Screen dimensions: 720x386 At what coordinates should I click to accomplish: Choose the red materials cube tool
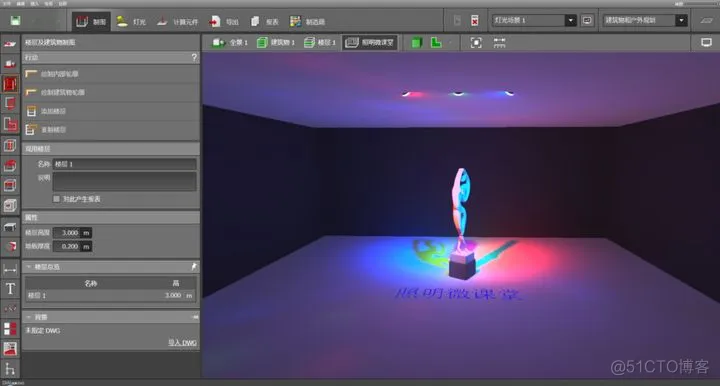click(x=10, y=246)
